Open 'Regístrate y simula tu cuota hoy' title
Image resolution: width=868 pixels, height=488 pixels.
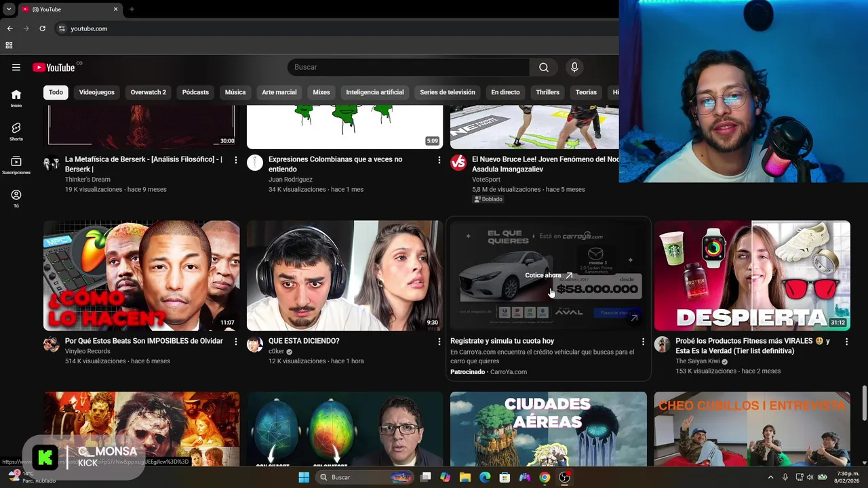click(x=502, y=341)
